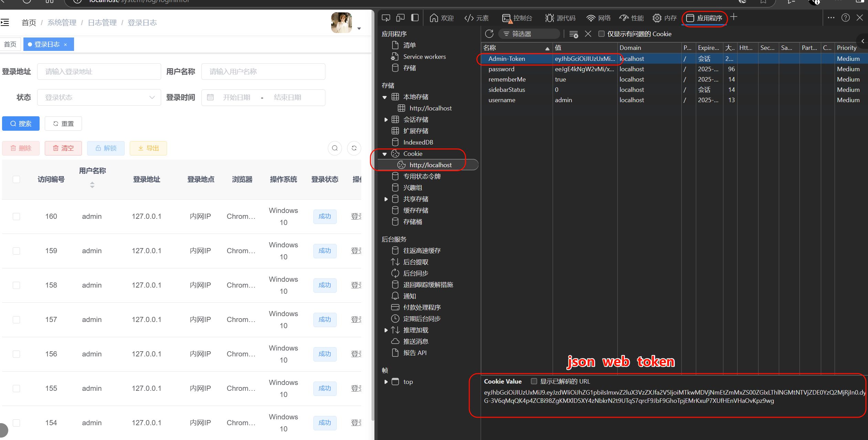Expand the session storage tree node
This screenshot has width=868, height=440.
pos(386,120)
